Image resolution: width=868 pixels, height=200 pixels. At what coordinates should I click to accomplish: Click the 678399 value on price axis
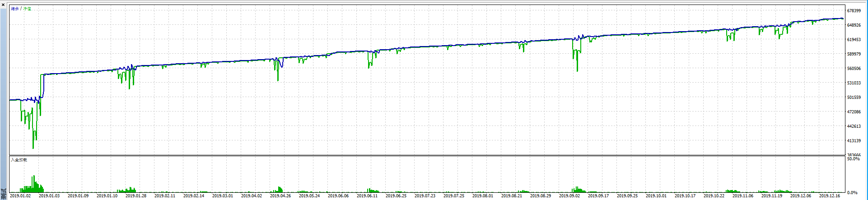coord(854,11)
